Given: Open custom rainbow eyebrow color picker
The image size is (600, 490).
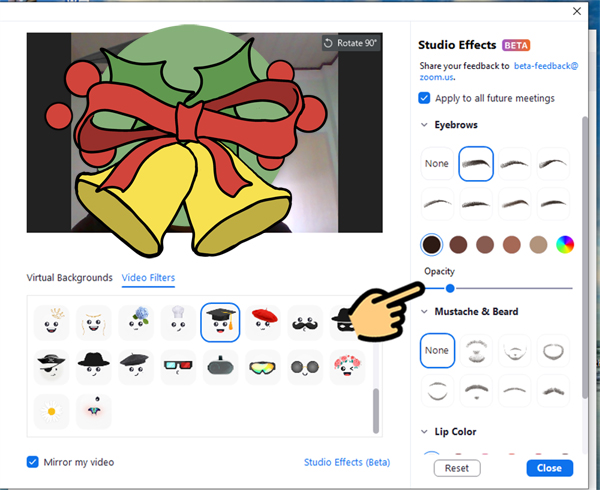Looking at the screenshot, I should pos(565,244).
